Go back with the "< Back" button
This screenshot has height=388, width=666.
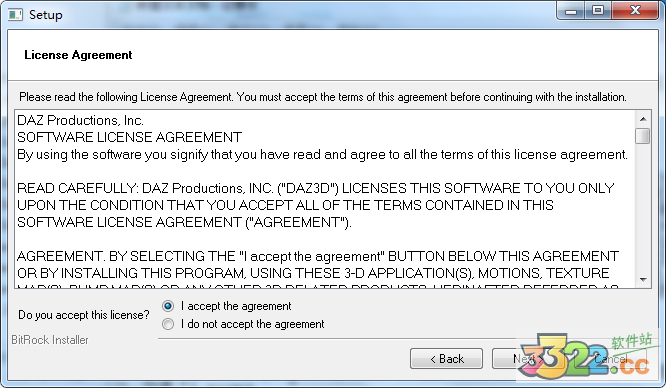(446, 359)
